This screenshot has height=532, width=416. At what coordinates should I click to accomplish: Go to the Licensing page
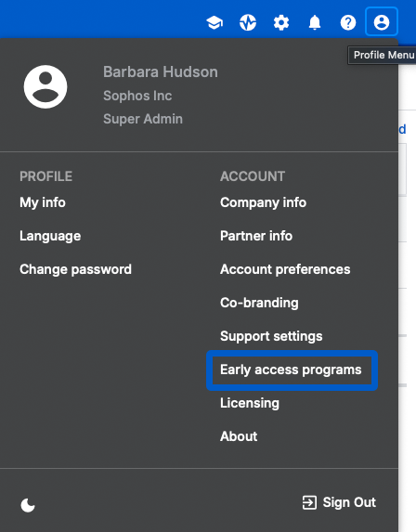click(250, 403)
